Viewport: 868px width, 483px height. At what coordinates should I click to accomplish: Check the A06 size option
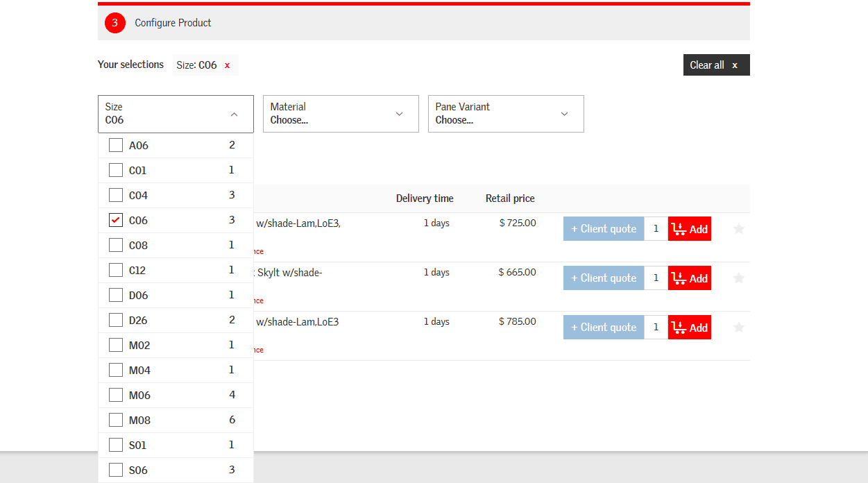(116, 145)
